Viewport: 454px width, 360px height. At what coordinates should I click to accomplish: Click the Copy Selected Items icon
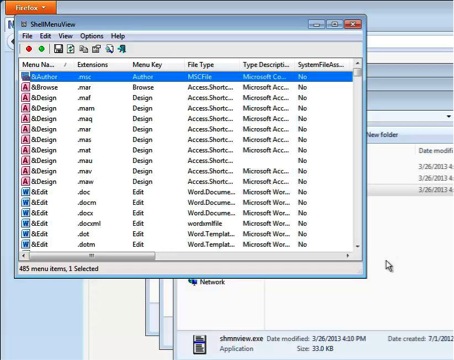(x=84, y=49)
